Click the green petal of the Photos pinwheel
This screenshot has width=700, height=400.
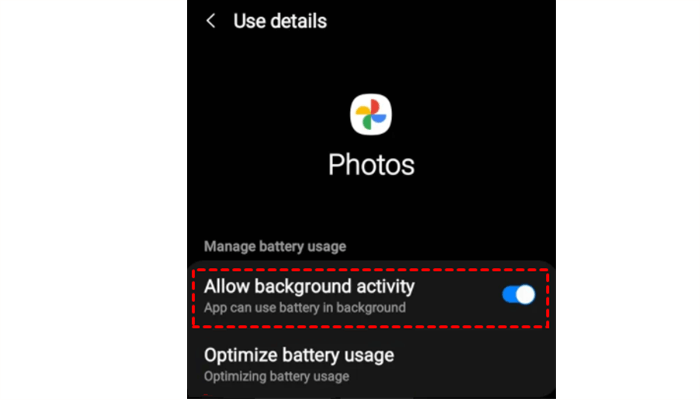[x=367, y=122]
